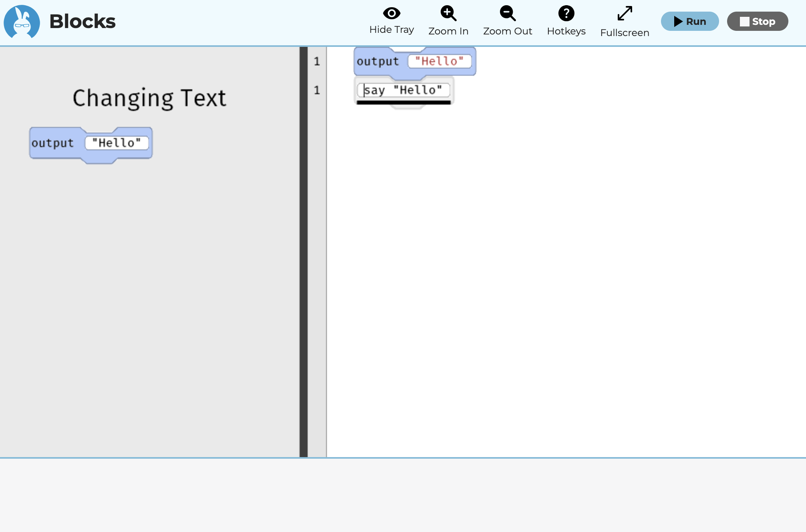Open the Hotkeys help icon
This screenshot has height=532, width=806.
pyautogui.click(x=566, y=13)
